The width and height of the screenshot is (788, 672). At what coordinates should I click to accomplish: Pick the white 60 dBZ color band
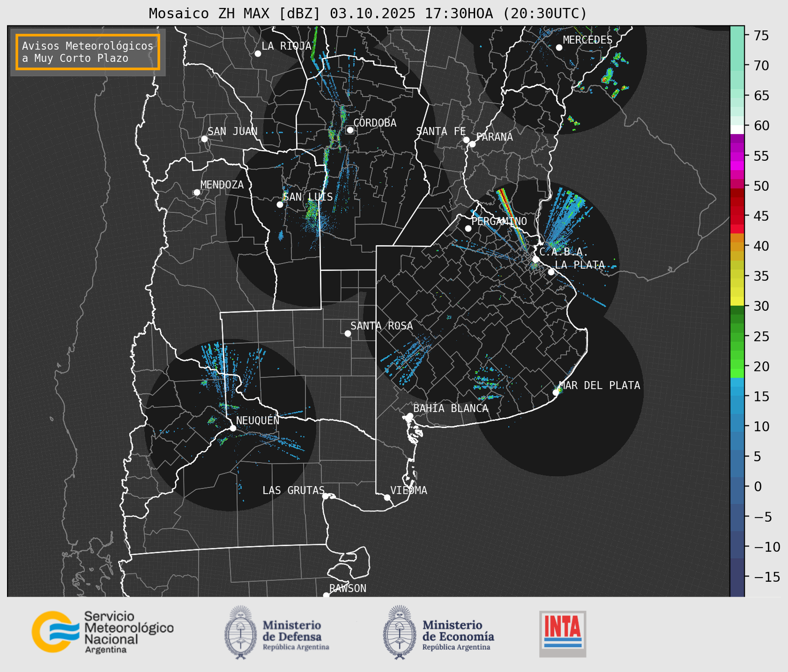pyautogui.click(x=737, y=129)
